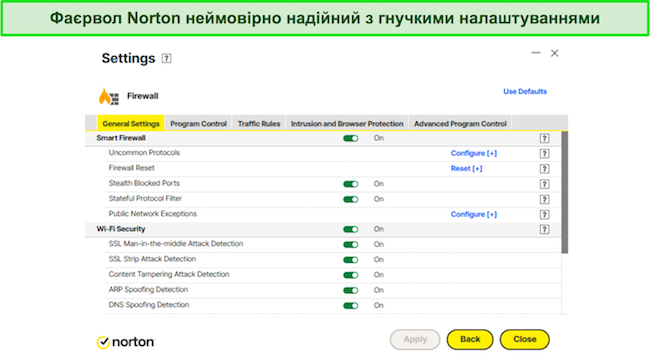The height and width of the screenshot is (361, 650).
Task: Click DNS Spoofing Detection label
Action: tap(149, 305)
